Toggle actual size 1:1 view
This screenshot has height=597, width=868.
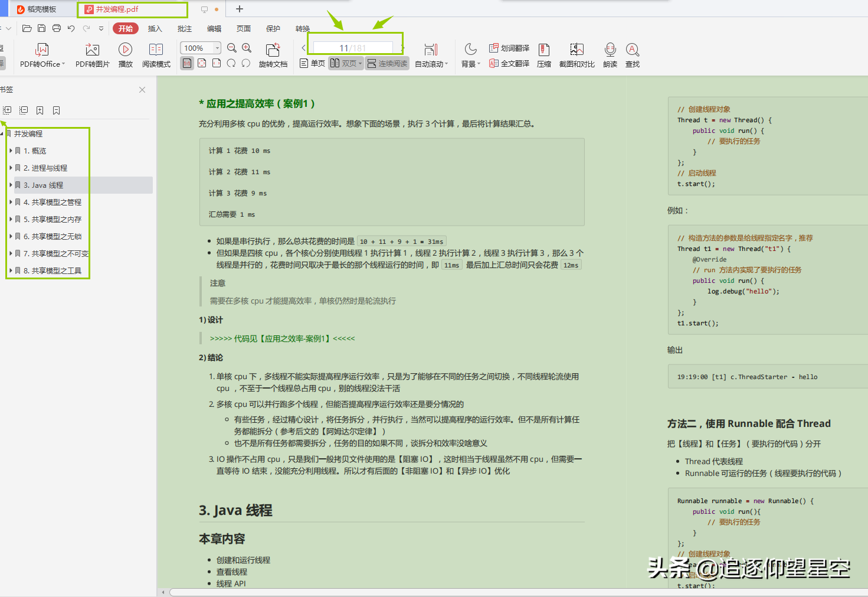tap(187, 63)
